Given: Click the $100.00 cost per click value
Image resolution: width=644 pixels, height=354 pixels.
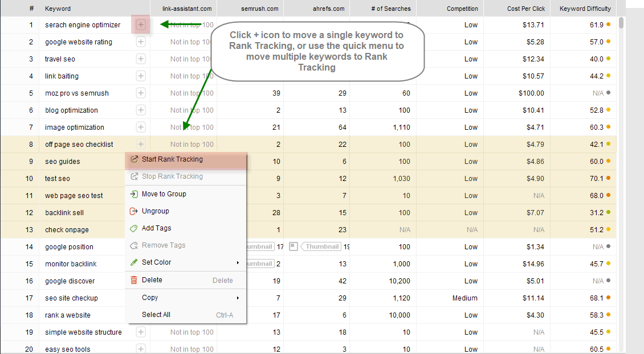Looking at the screenshot, I should [x=532, y=93].
